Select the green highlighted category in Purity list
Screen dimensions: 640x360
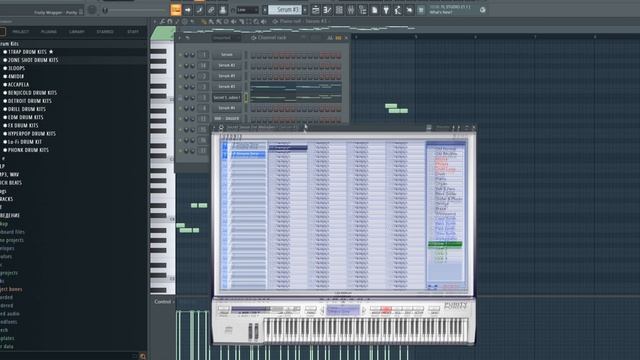(x=445, y=244)
